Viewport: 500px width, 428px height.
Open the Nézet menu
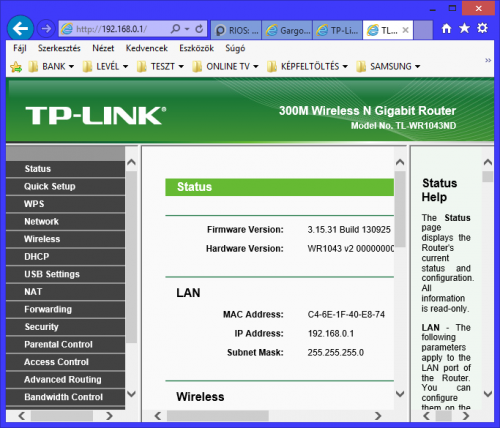pos(103,48)
